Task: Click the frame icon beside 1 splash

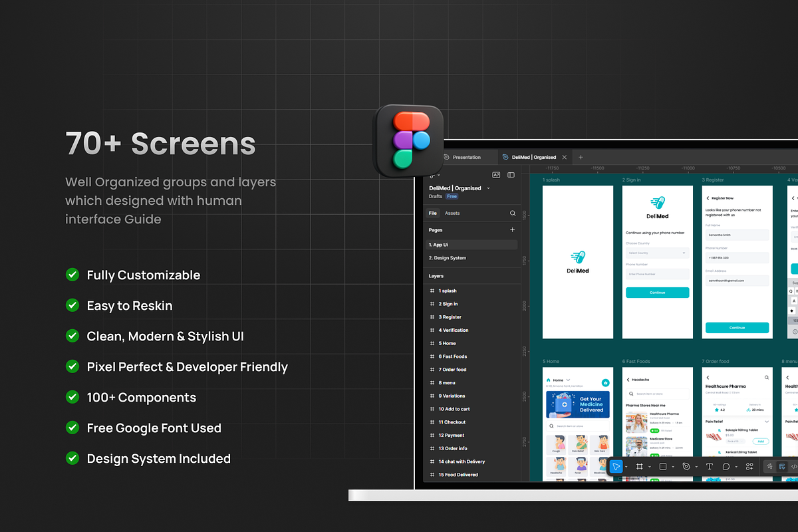Action: point(432,291)
